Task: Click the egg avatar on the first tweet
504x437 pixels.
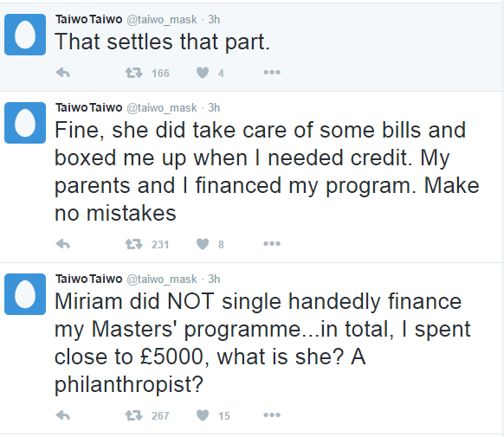Action: [25, 35]
